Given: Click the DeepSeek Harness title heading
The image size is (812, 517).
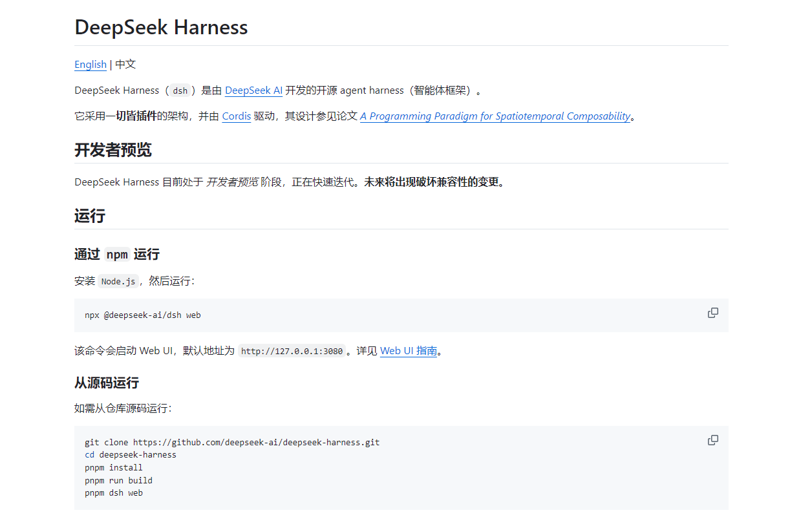Looking at the screenshot, I should (x=161, y=27).
